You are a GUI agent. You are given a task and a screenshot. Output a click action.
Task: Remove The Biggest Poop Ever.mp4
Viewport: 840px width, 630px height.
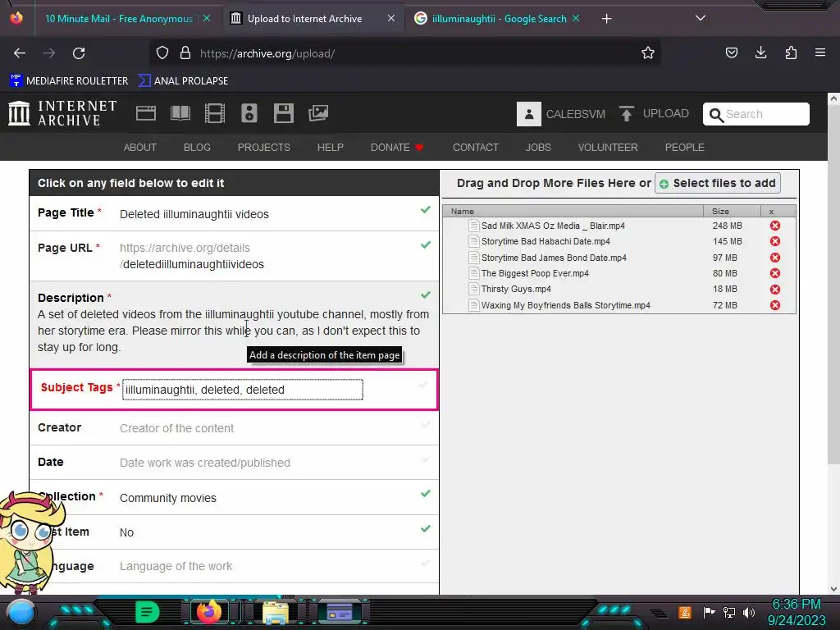pos(774,273)
